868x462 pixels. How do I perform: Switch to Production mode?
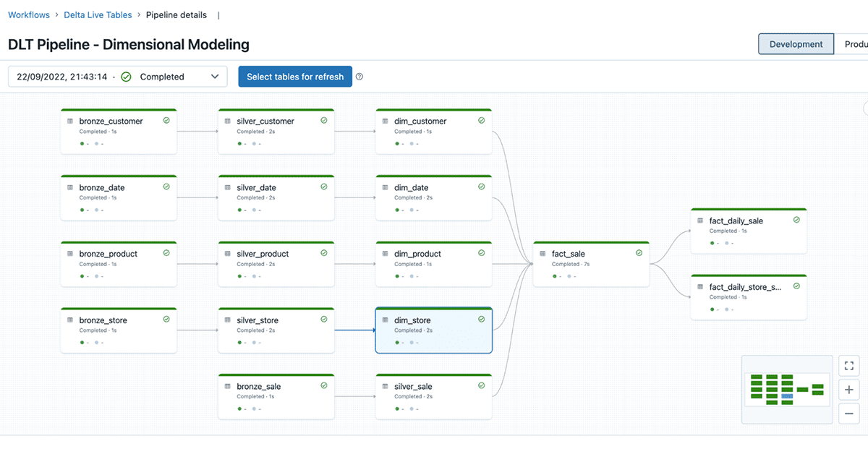(855, 44)
